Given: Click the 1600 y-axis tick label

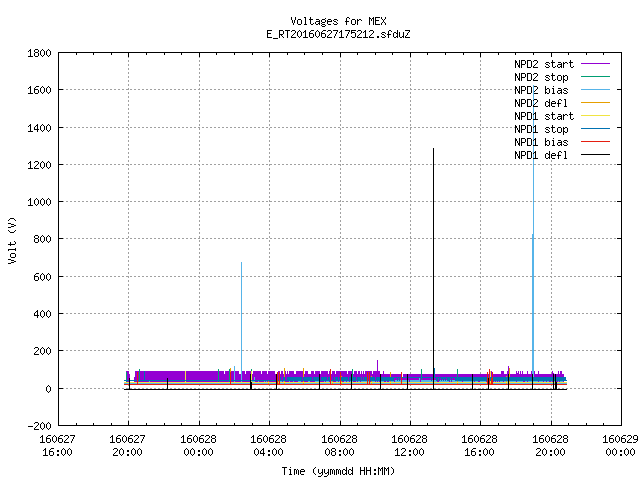Looking at the screenshot, I should (x=39, y=90).
